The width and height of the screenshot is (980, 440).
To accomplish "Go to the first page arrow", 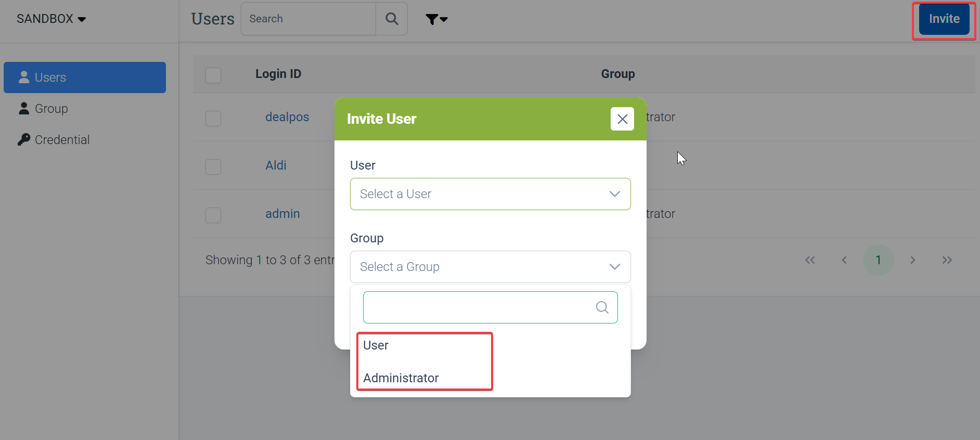I will pos(810,260).
